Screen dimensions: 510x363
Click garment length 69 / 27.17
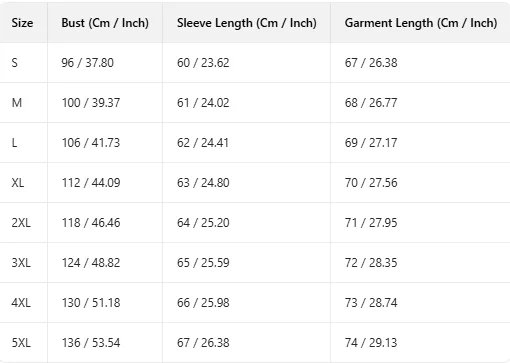point(371,143)
